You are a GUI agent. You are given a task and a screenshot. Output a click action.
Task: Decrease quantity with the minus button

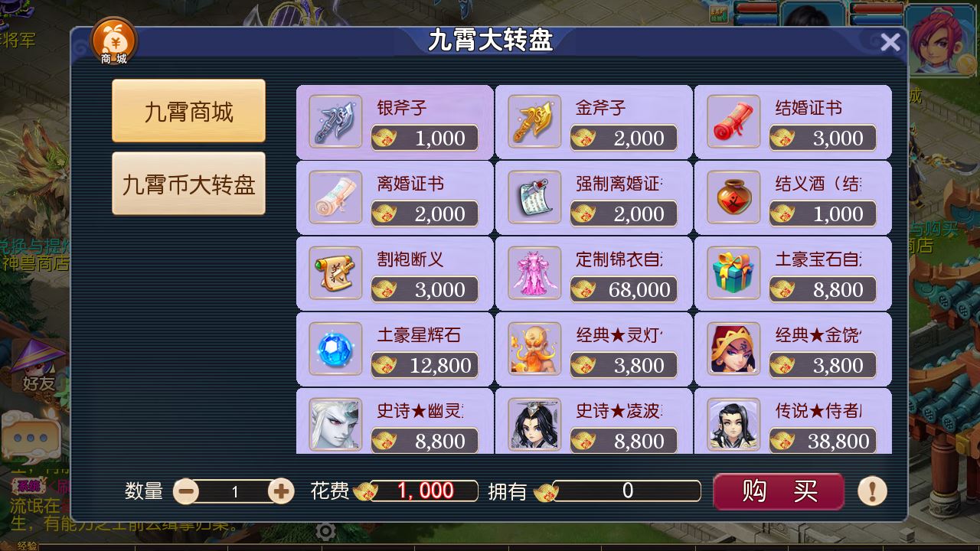tap(186, 491)
